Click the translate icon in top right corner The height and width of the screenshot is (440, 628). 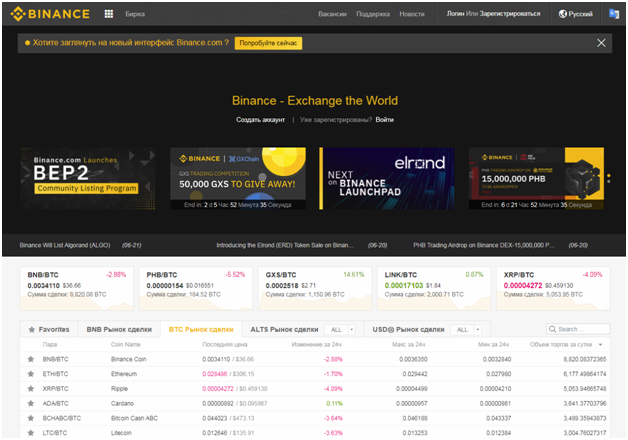(614, 14)
